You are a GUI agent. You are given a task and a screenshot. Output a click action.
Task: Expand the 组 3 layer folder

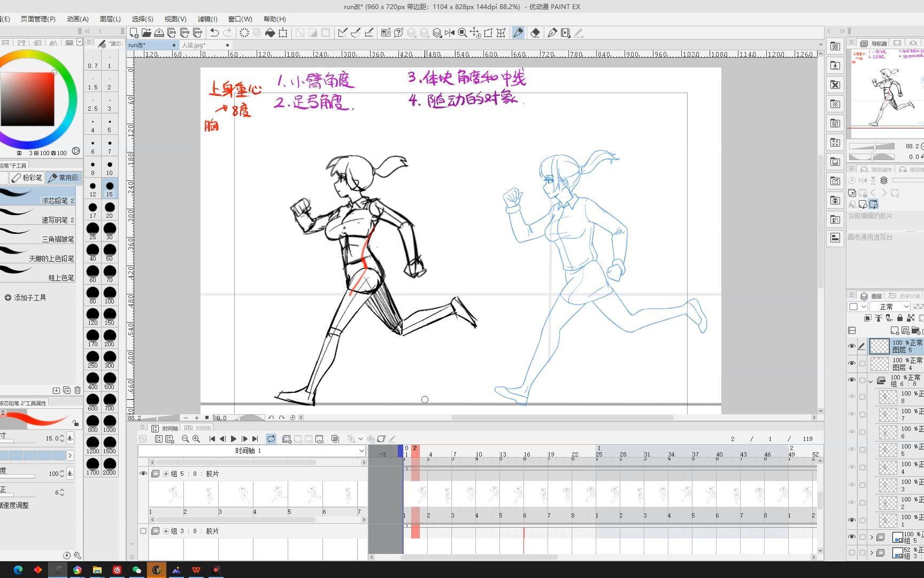point(872,553)
